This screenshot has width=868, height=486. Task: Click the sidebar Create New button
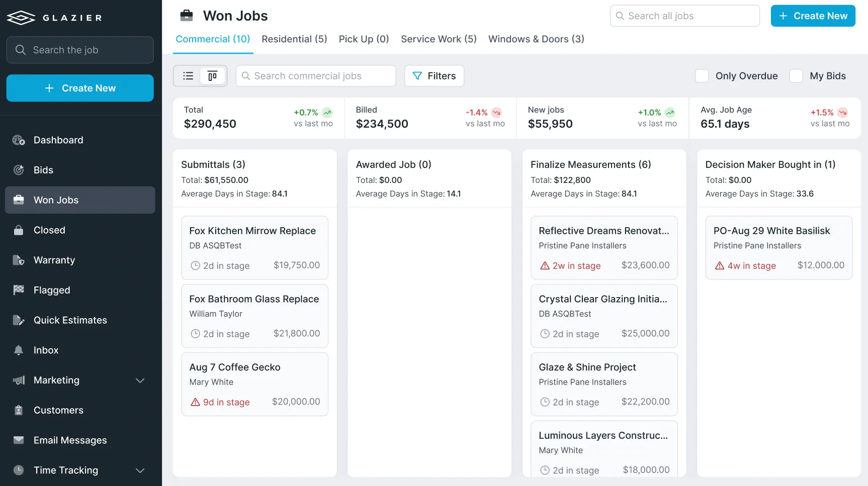pos(80,88)
